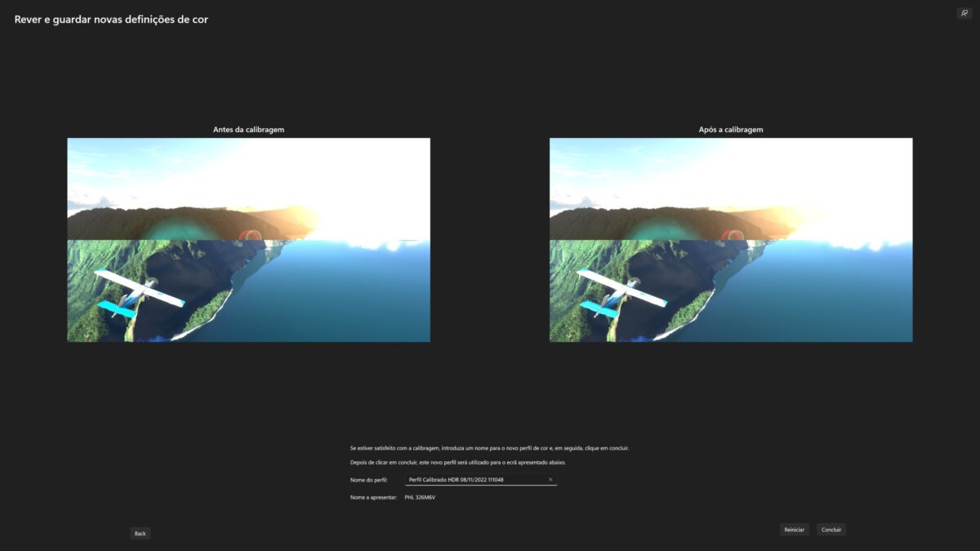This screenshot has width=980, height=551.
Task: Select the 'Após a calibragem' heading
Action: 731,130
